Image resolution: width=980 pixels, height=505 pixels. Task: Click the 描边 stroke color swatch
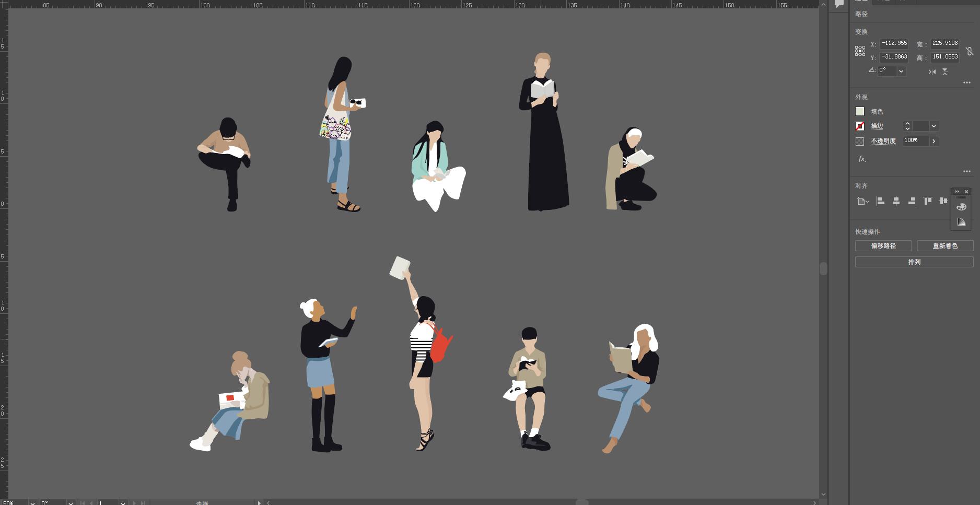[x=860, y=126]
